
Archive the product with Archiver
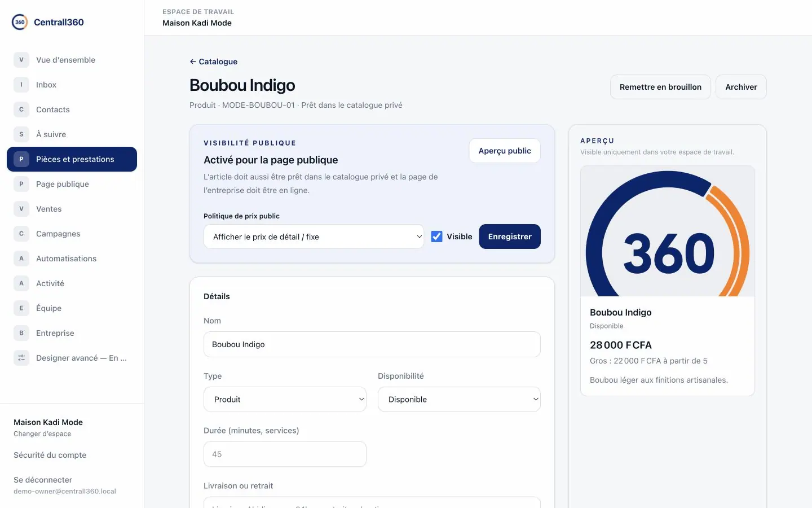(x=741, y=87)
